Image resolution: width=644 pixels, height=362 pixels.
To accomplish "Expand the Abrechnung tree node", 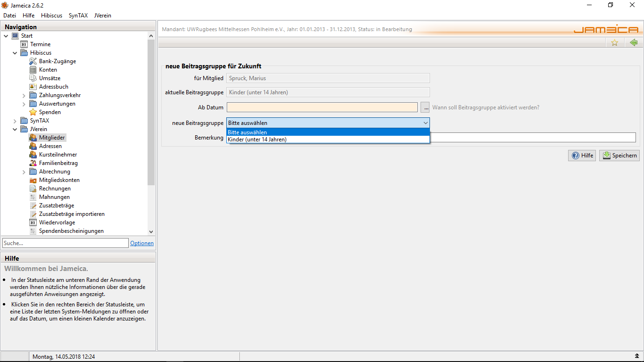I will coord(24,172).
